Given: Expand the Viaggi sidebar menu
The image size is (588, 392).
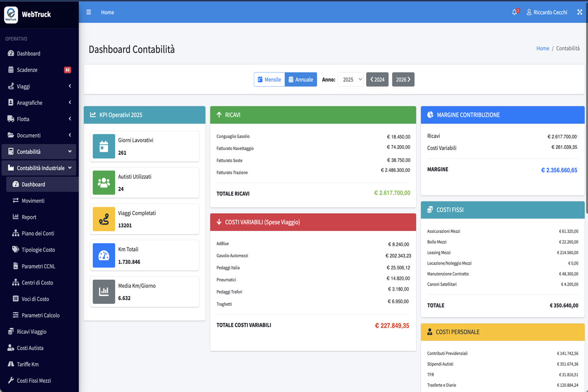Looking at the screenshot, I should tap(39, 86).
